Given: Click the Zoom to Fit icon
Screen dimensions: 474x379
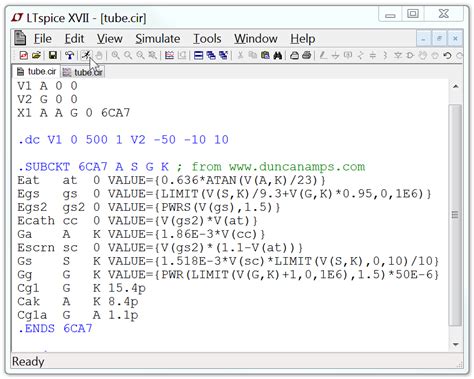Looking at the screenshot, I should tap(153, 55).
